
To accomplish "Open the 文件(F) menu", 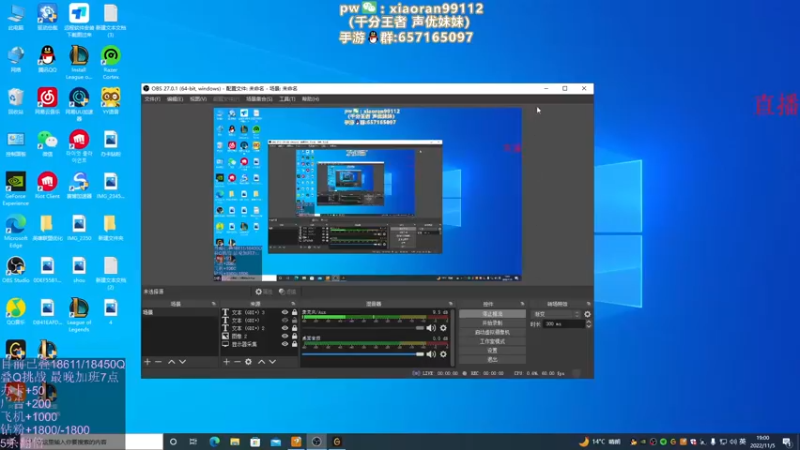I will point(152,99).
